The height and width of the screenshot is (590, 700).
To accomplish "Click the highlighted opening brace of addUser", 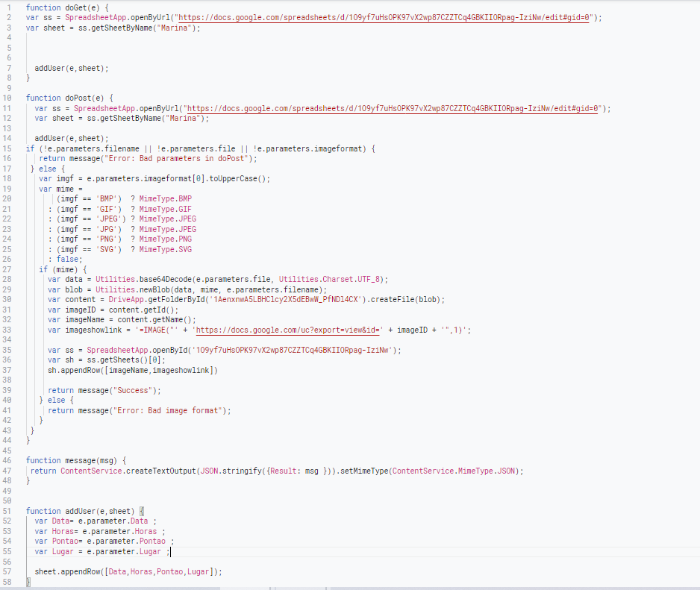I will coord(141,511).
